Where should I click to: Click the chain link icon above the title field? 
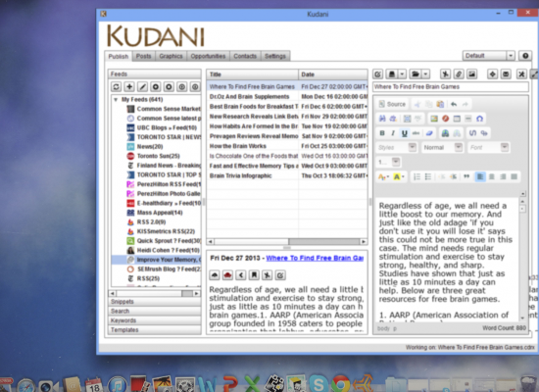pyautogui.click(x=459, y=73)
